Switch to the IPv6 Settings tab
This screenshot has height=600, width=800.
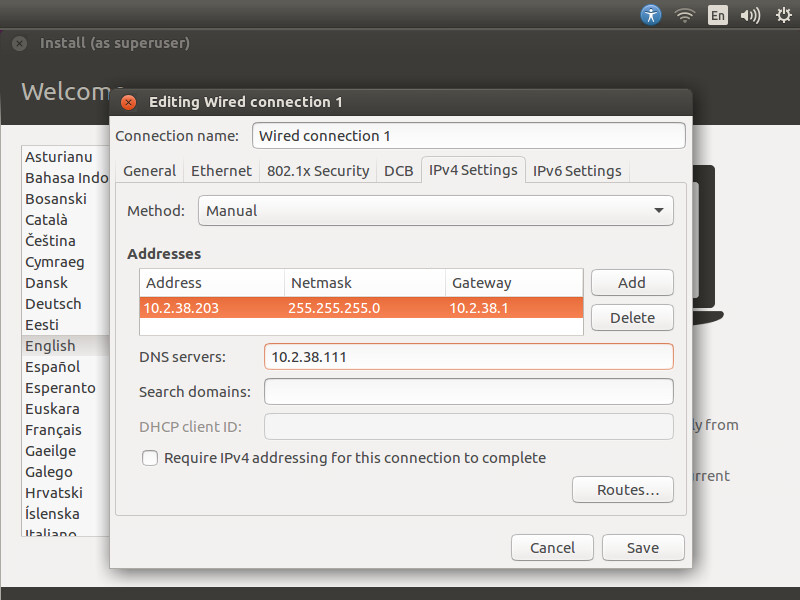[577, 171]
